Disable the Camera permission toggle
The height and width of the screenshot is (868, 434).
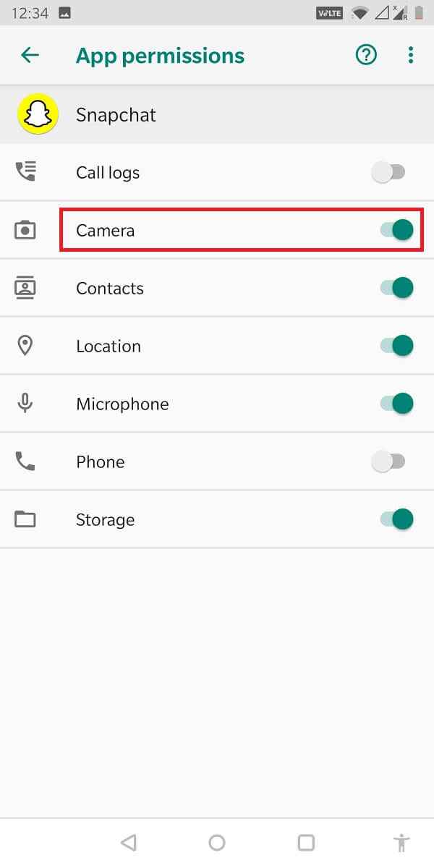pyautogui.click(x=394, y=229)
